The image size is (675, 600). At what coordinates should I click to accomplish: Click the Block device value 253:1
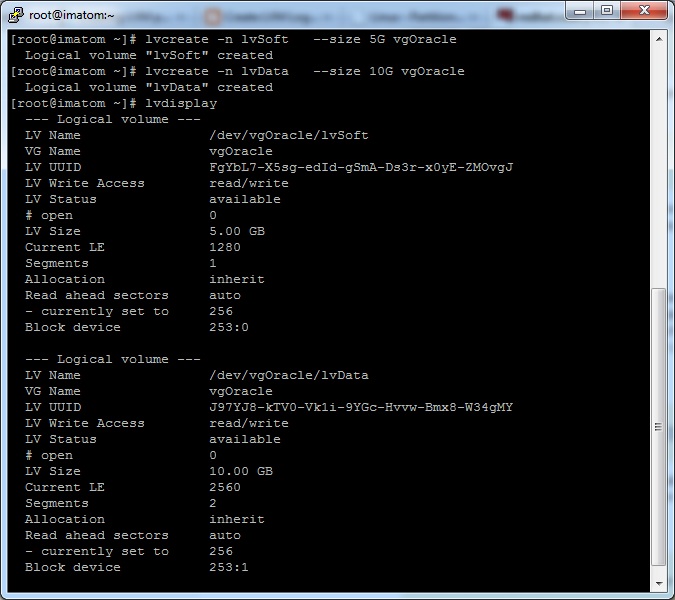pos(229,567)
